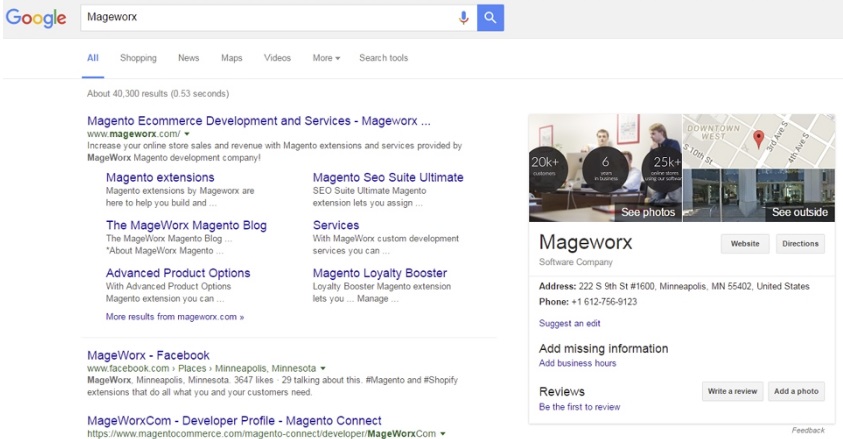Open the Downtown West map thumbnail
The image size is (843, 439).
[759, 141]
